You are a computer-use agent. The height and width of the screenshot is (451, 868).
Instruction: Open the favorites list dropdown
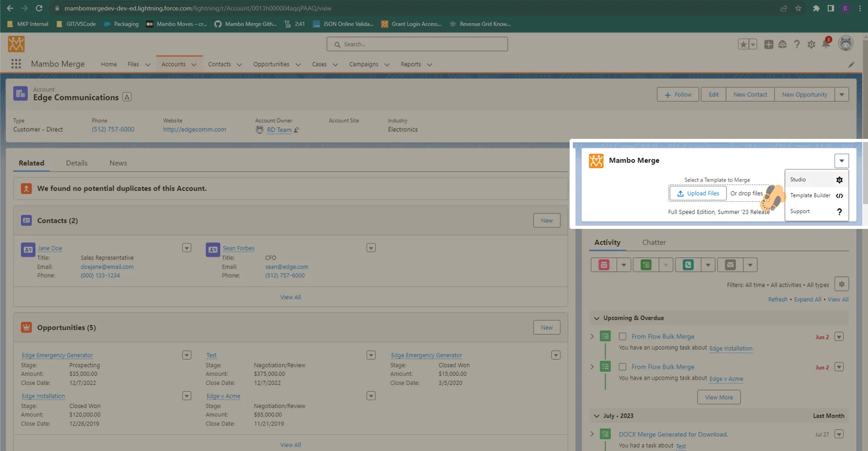[753, 44]
